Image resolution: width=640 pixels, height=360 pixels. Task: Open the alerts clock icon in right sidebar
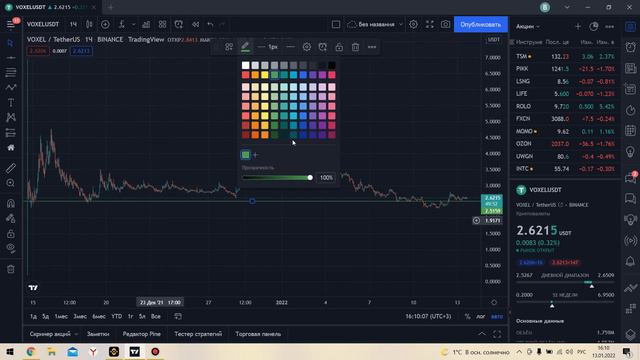[631, 47]
